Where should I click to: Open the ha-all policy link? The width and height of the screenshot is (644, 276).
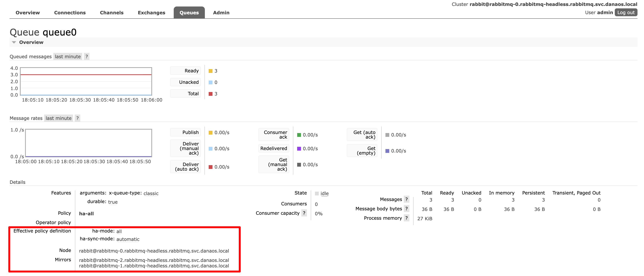coord(86,214)
